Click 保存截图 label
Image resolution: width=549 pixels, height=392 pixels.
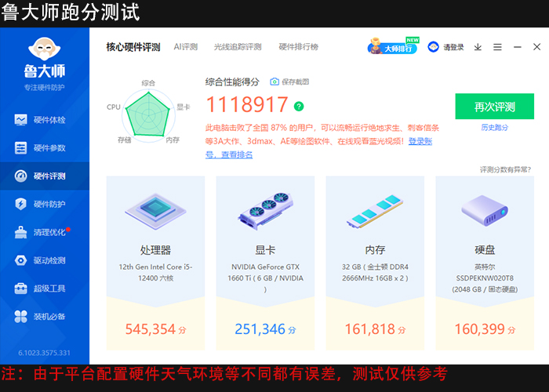(x=295, y=82)
